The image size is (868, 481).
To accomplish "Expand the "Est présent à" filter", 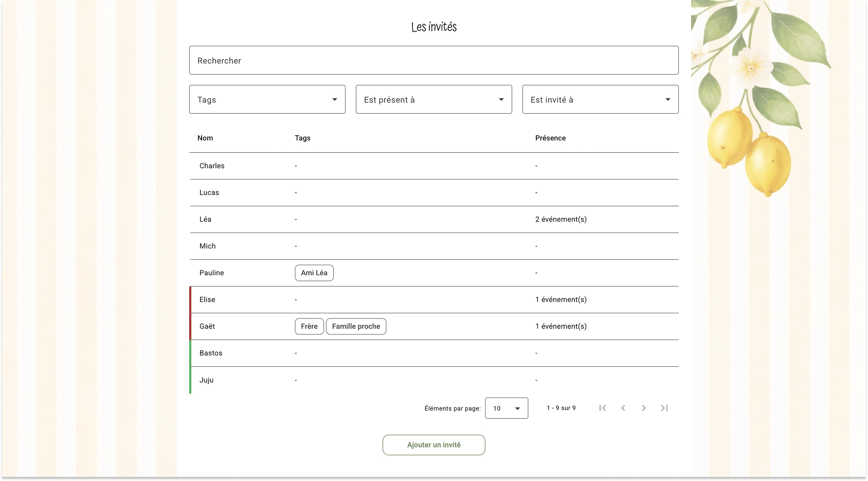I will (x=433, y=99).
